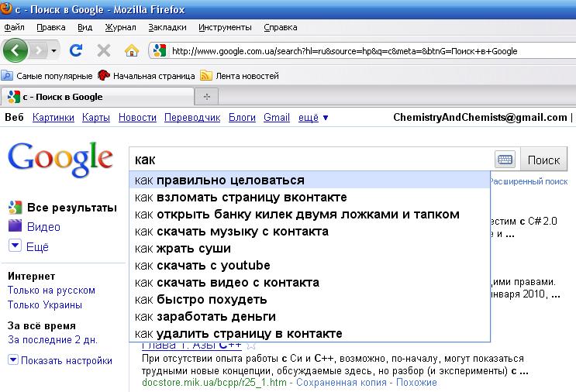The height and width of the screenshot is (392, 576).
Task: Expand the ещё more services dropdown
Action: (313, 118)
